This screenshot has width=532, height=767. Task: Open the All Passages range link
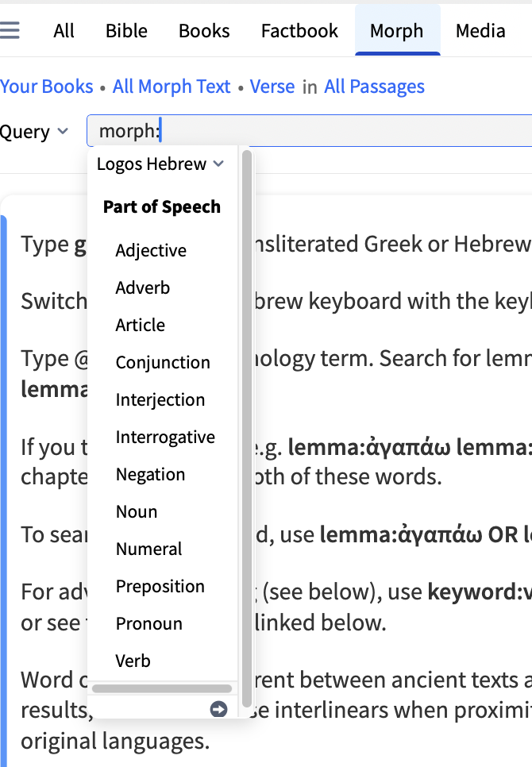pos(374,87)
